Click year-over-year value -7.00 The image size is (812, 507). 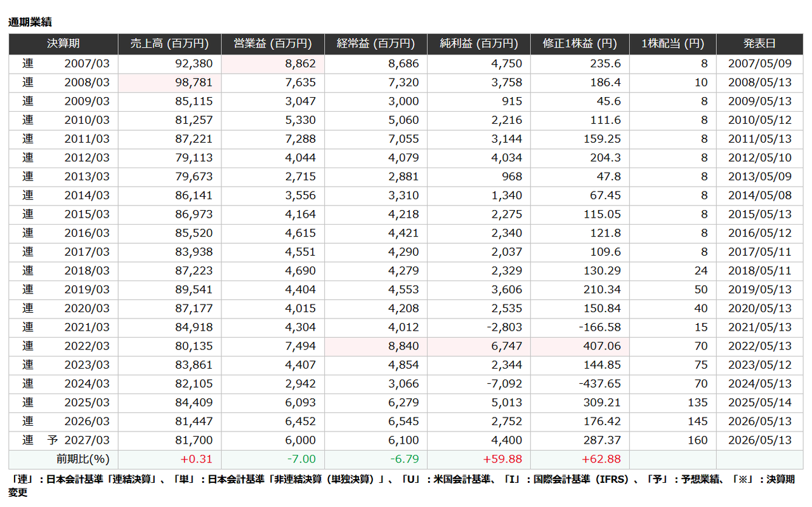point(301,459)
